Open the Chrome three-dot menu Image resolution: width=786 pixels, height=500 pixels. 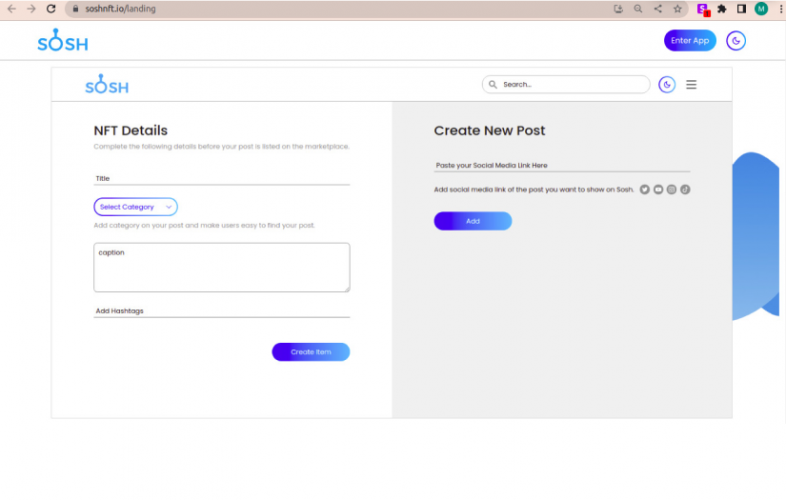[781, 9]
